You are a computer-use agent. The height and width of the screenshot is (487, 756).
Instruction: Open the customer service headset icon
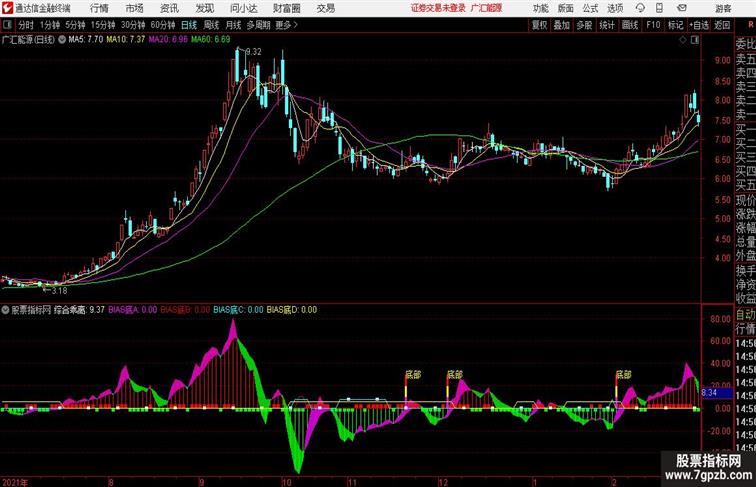click(640, 8)
